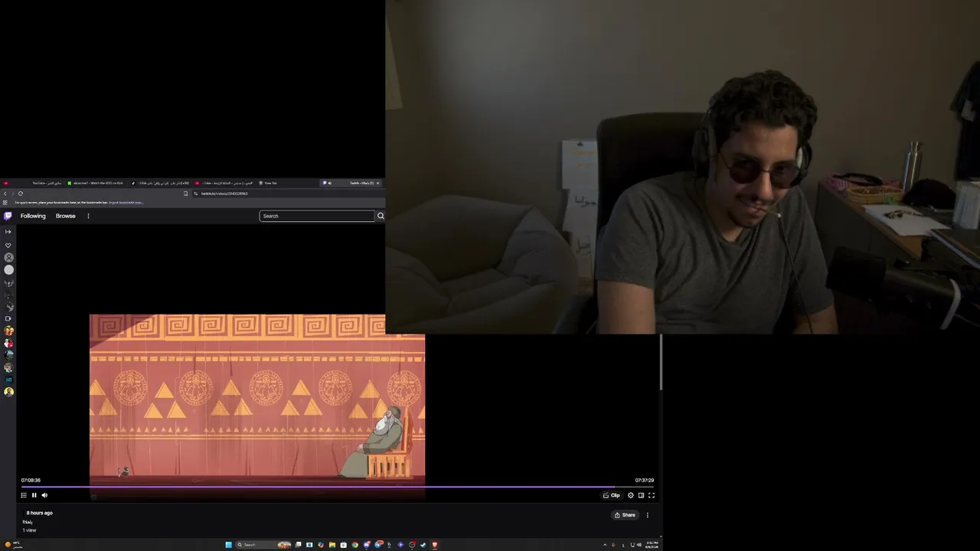Click the bookmark icon beside the address bar
Screen dimensions: 980x551
(186, 194)
